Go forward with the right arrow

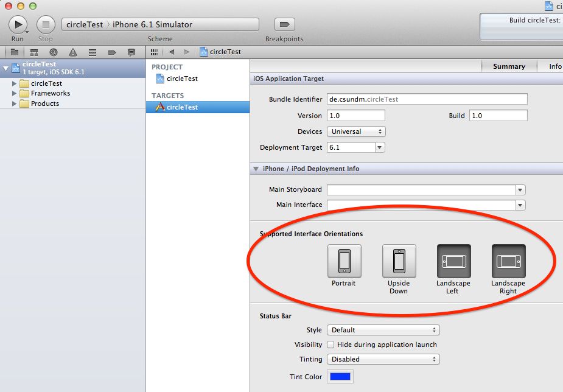point(186,52)
